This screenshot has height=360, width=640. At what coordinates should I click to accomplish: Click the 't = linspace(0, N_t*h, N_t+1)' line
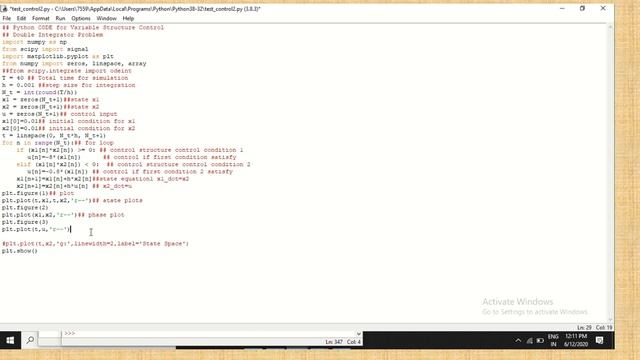click(x=54, y=136)
